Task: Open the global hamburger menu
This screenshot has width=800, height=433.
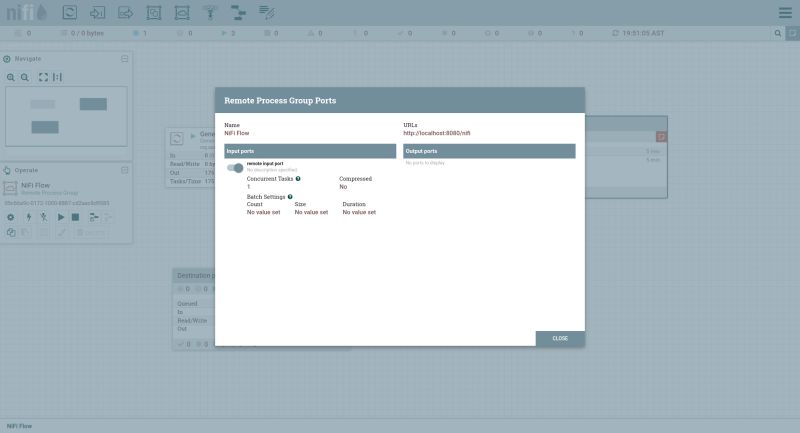Action: pyautogui.click(x=785, y=13)
